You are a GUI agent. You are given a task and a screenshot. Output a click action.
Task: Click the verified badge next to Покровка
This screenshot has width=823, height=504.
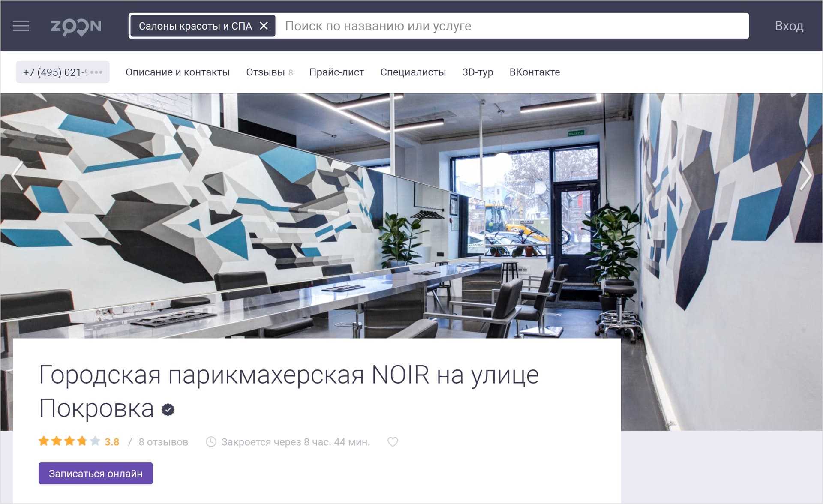coord(168,410)
